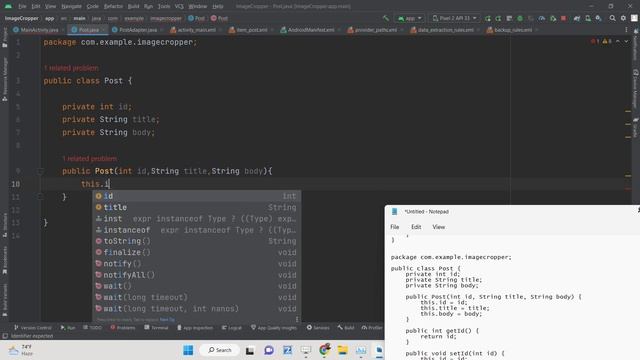
Task: Select the 'inst' postfix template suggestion
Action: coord(197,219)
